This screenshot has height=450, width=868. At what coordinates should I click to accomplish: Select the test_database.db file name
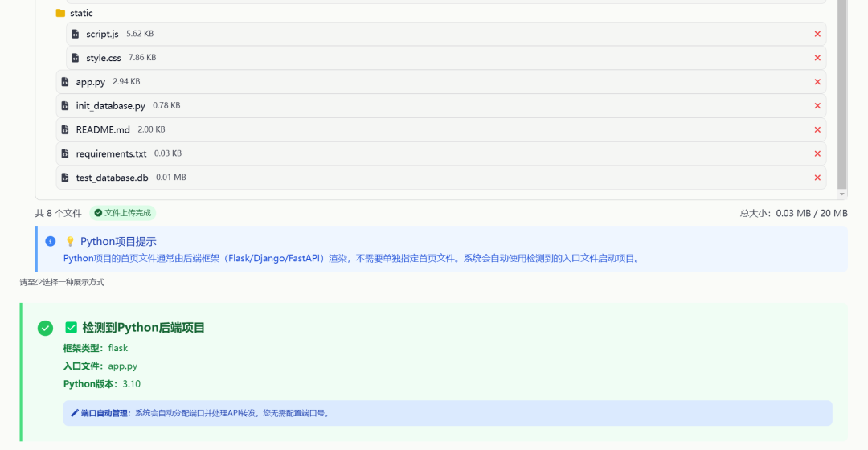tap(112, 178)
